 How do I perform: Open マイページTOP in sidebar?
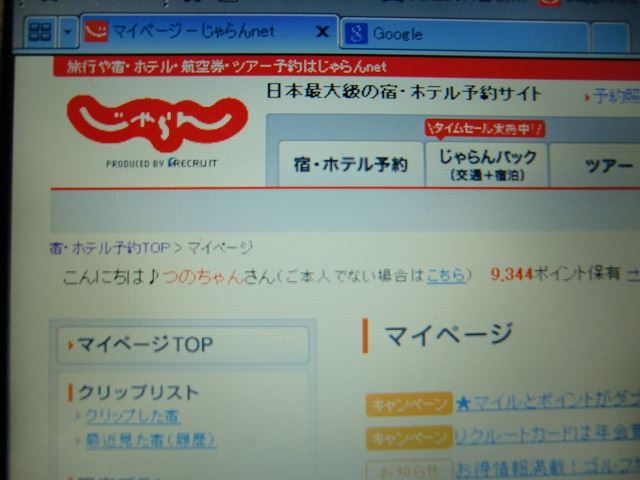click(x=183, y=344)
